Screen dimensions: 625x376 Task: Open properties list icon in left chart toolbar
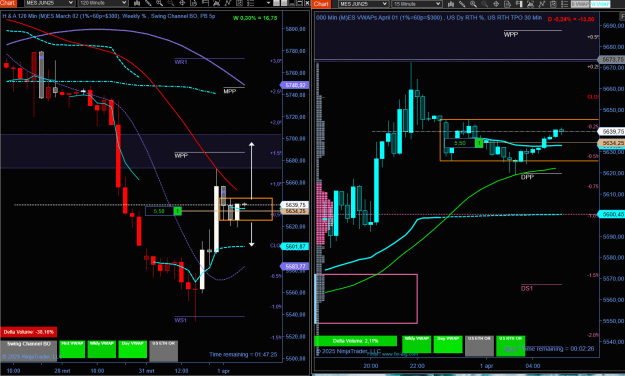[251, 3]
